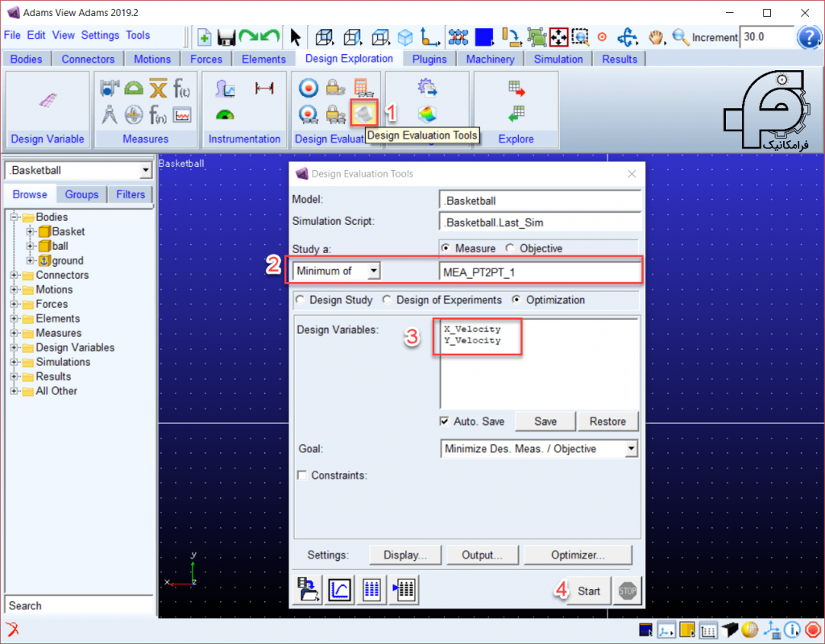Collapse the Bodies tree folder
This screenshot has height=644, width=825.
point(15,217)
